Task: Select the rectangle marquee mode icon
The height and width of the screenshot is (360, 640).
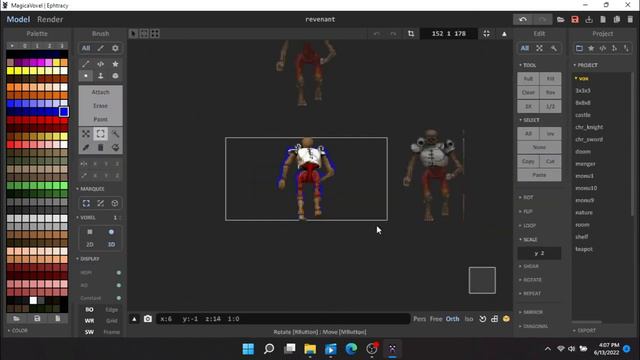Action: (x=86, y=203)
